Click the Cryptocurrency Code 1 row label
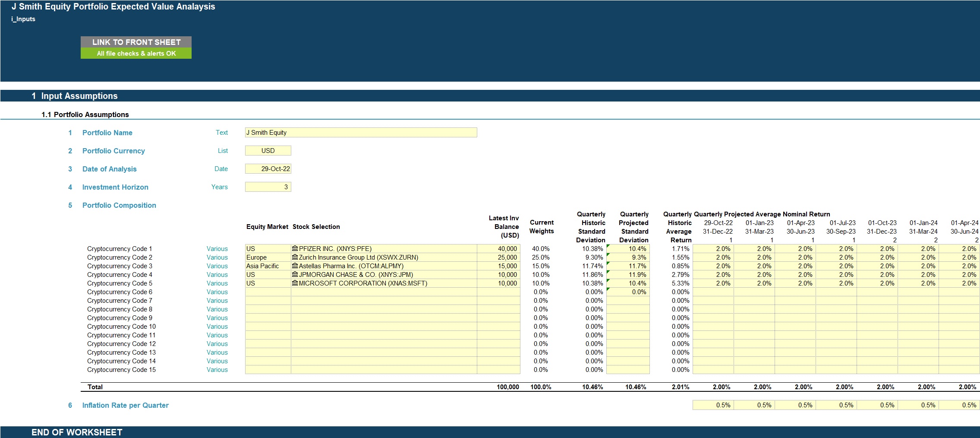This screenshot has height=438, width=980. point(120,249)
